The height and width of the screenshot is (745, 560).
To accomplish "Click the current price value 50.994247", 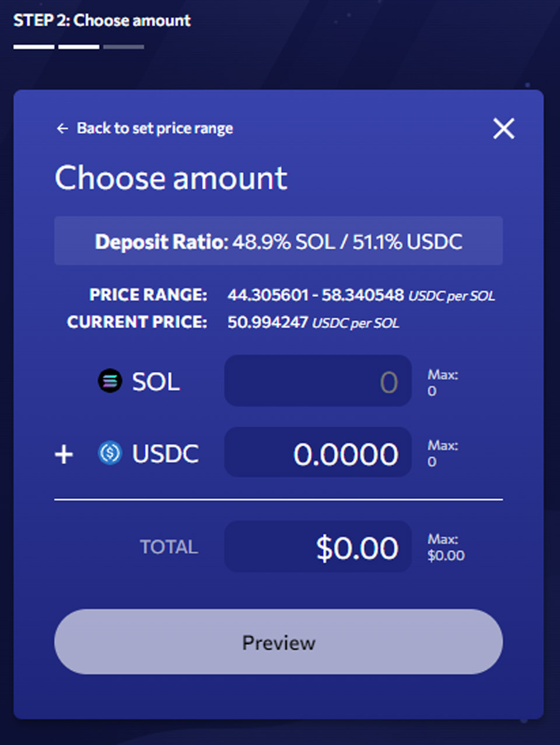I will 268,322.
